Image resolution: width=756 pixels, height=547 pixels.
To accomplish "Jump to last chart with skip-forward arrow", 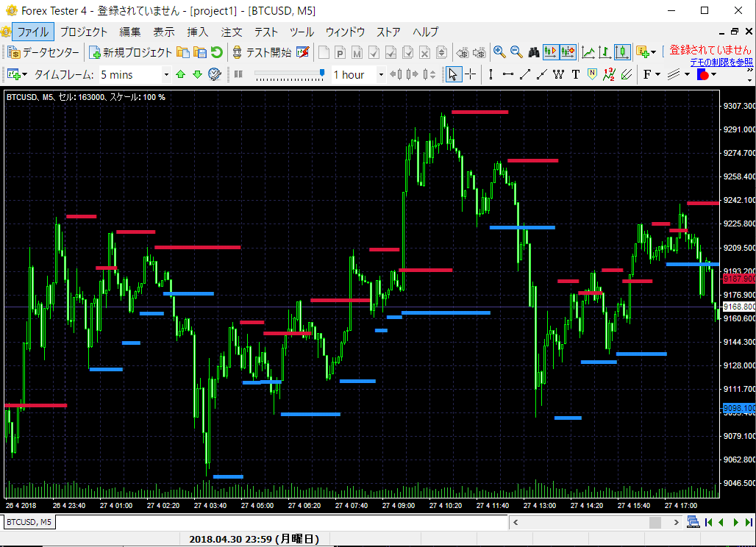I will 749,523.
